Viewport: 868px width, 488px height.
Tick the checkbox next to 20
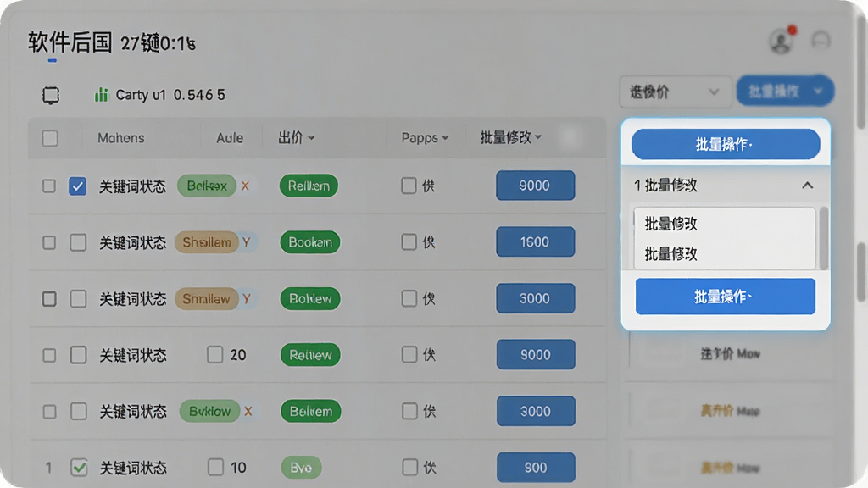(214, 355)
